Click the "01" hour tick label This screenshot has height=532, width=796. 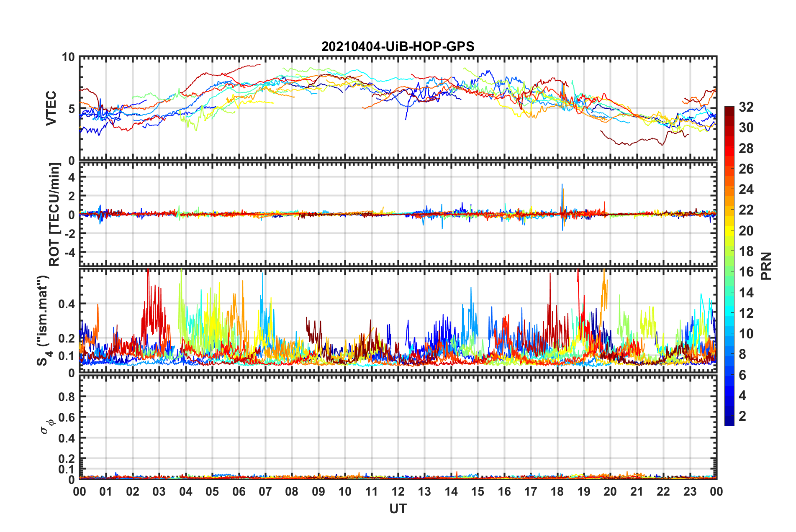point(106,491)
